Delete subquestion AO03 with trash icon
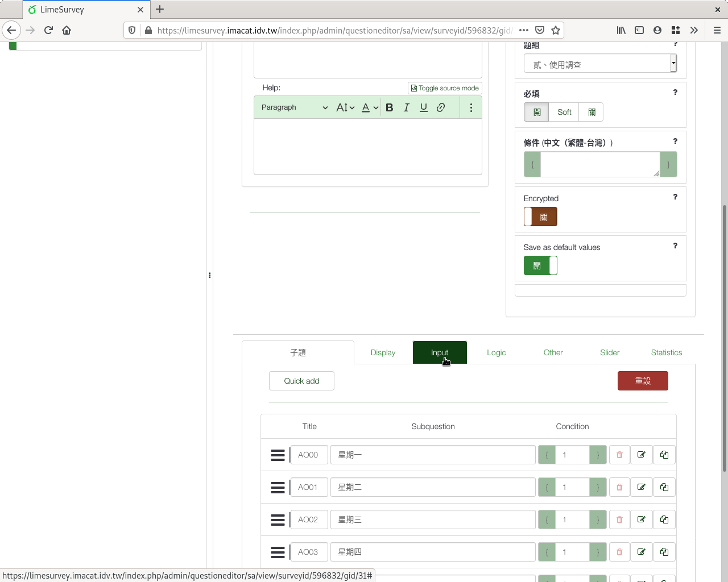Image resolution: width=728 pixels, height=582 pixels. point(620,552)
